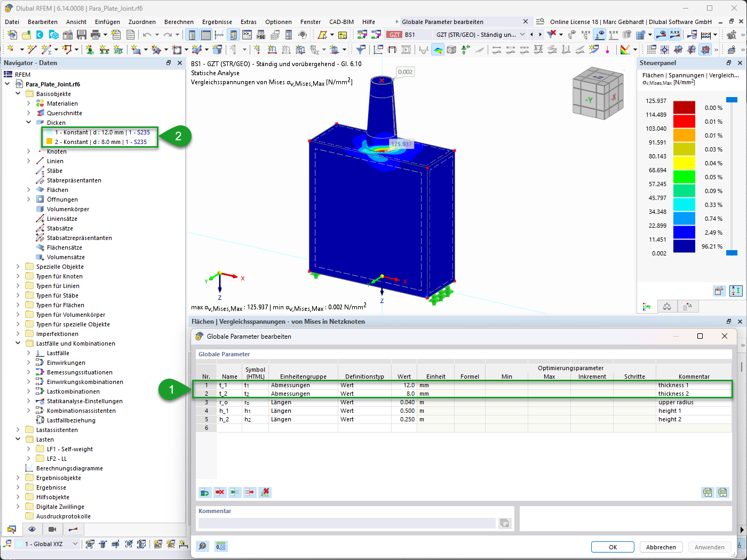Click the new model icon in toolbar
The image size is (747, 560).
click(12, 35)
